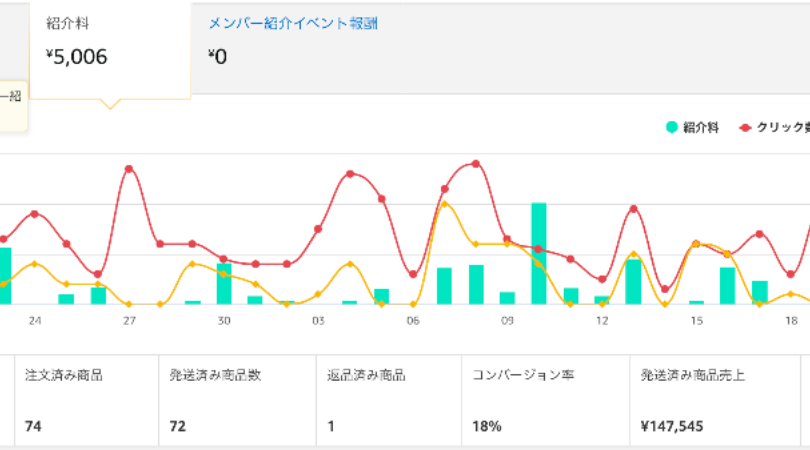Click the red クリック数 legend marker
The image size is (810, 450).
pyautogui.click(x=745, y=127)
